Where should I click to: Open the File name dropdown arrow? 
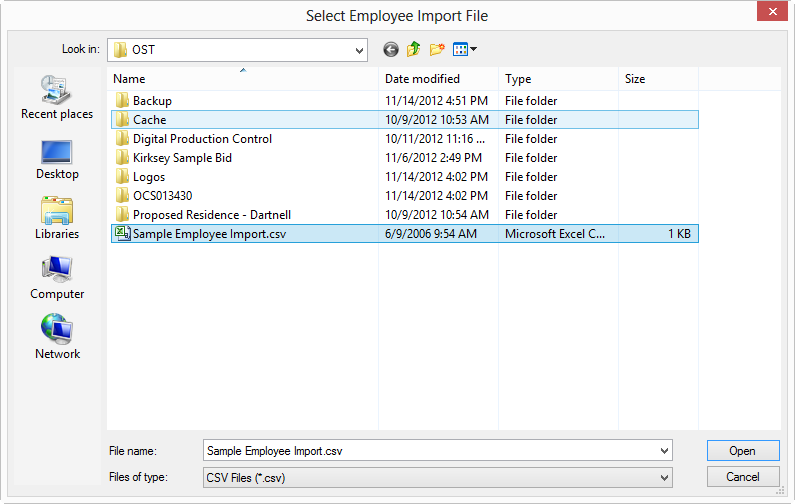point(664,451)
